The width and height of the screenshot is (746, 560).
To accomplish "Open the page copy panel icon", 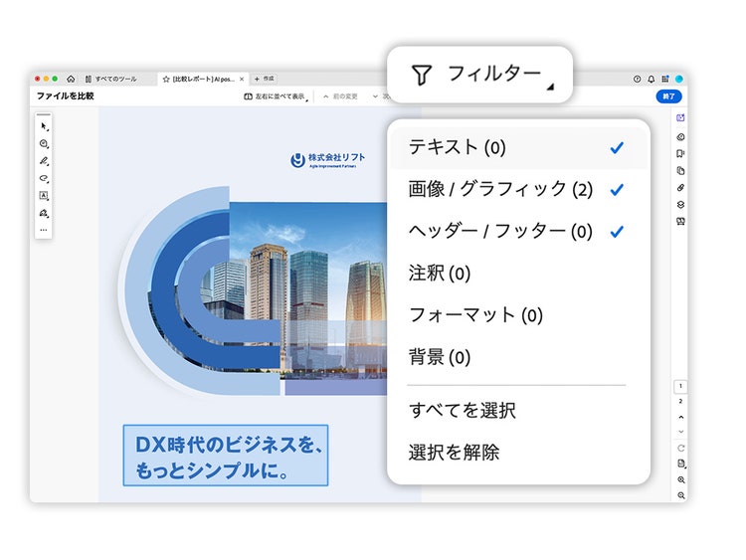I will click(x=680, y=171).
